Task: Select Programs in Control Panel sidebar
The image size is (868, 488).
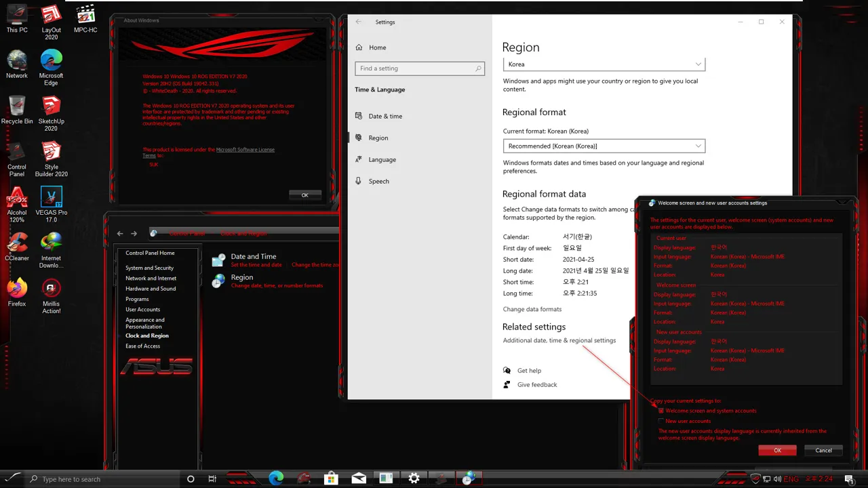Action: [x=137, y=299]
